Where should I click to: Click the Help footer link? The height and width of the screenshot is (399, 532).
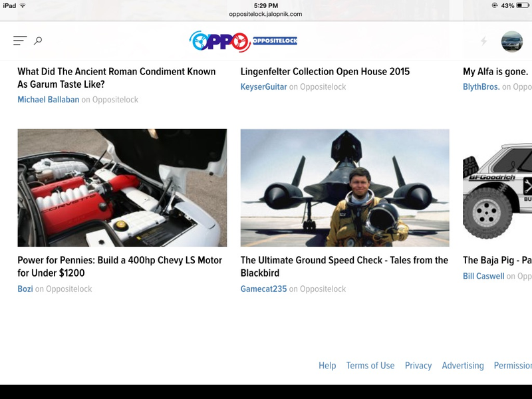(x=327, y=365)
